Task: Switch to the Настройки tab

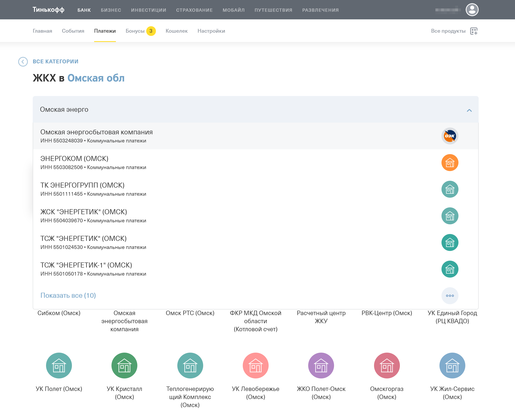Action: point(211,31)
